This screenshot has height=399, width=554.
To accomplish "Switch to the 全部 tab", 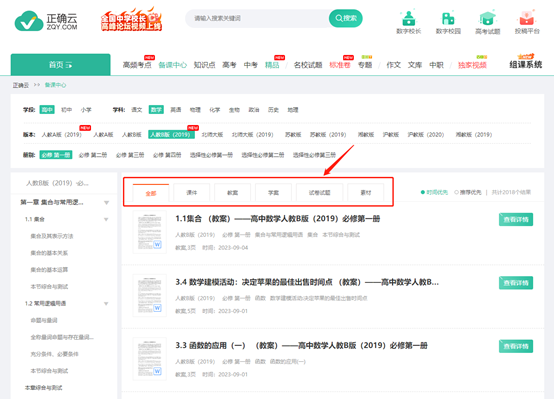I will pos(151,193).
